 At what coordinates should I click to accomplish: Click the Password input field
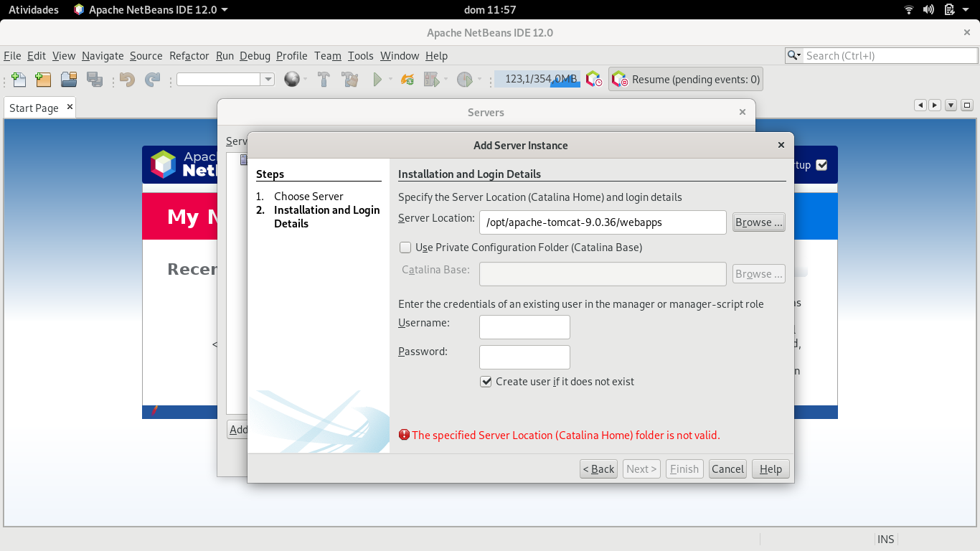coord(524,357)
